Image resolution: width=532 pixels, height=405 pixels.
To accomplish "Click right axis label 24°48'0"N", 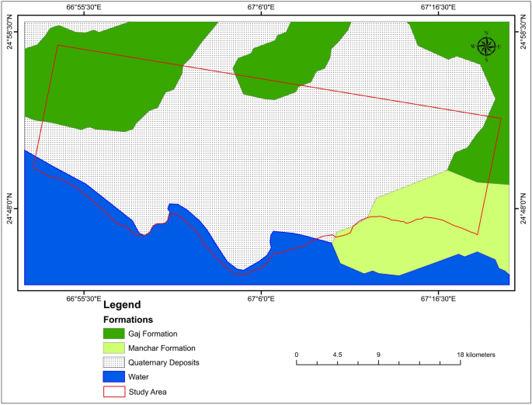I will click(x=523, y=209).
